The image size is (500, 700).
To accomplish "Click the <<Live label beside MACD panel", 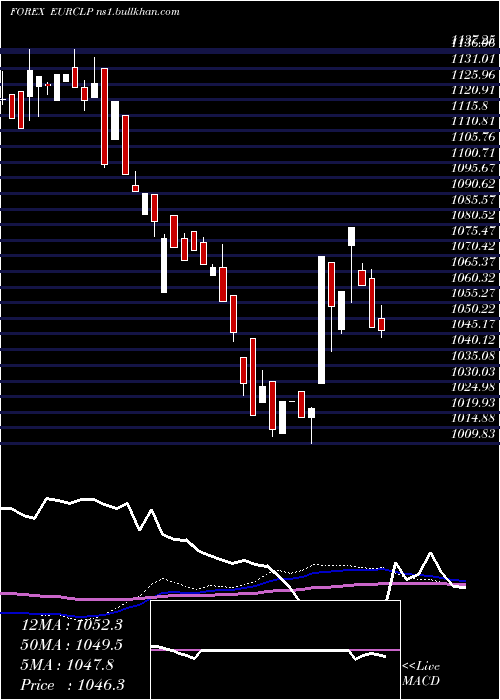I will [x=421, y=667].
